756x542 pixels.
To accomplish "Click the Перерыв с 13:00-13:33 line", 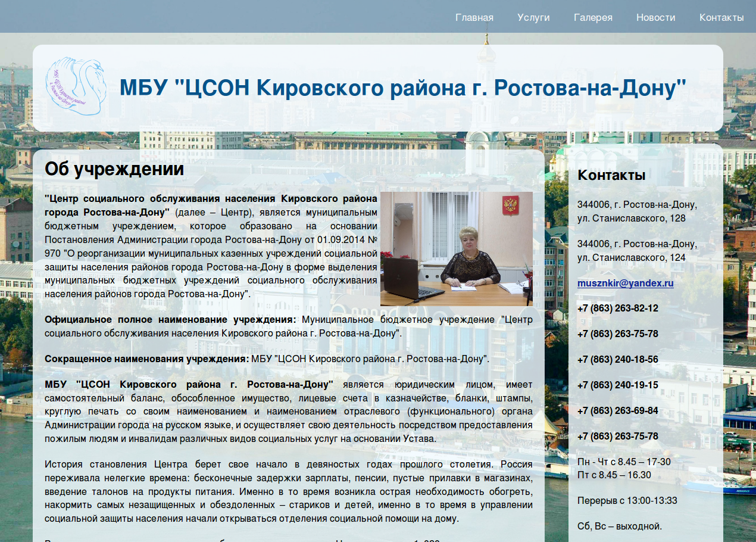I will click(627, 501).
